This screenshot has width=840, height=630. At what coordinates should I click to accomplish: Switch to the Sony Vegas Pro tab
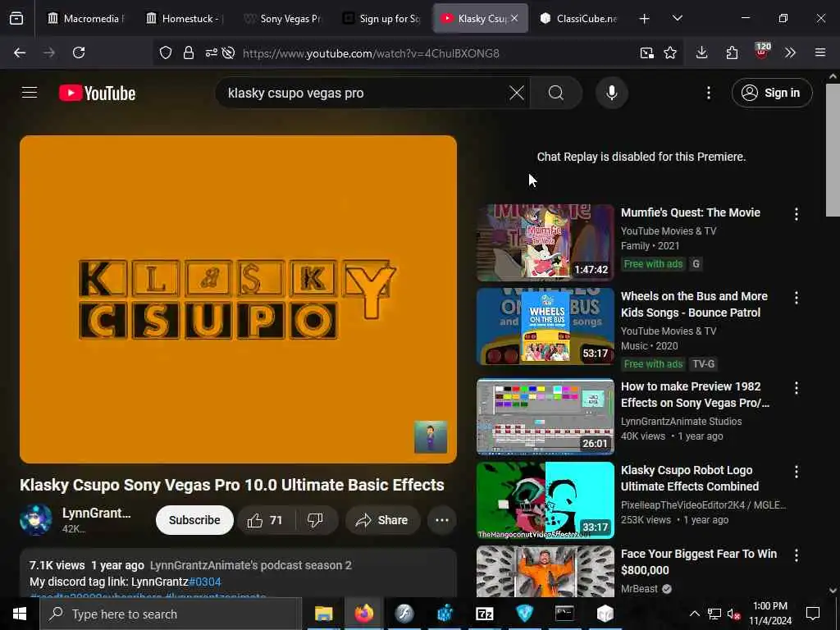[x=282, y=18]
